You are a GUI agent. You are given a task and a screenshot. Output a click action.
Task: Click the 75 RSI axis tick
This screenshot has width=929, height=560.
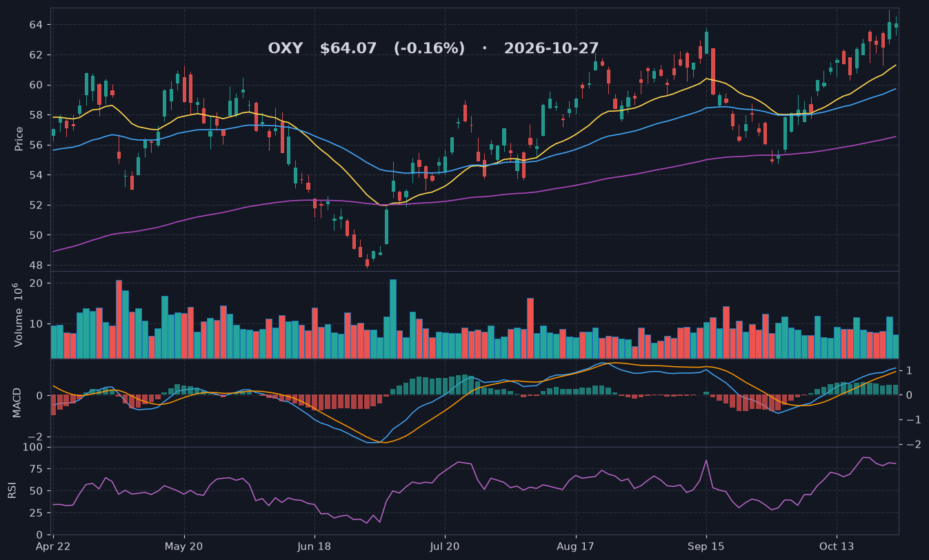36,470
